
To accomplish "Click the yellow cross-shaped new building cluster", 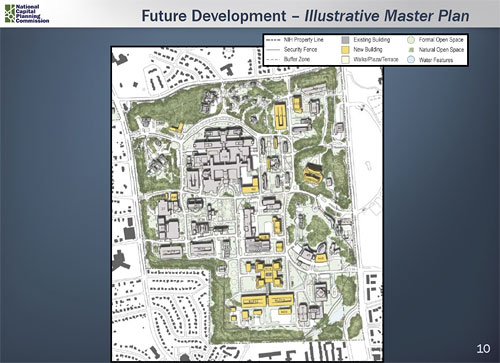I will click(x=268, y=274).
